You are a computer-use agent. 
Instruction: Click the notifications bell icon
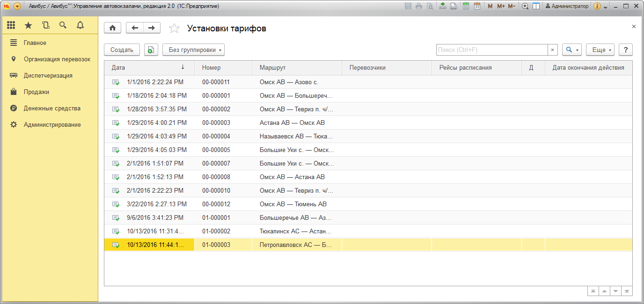pyautogui.click(x=80, y=25)
